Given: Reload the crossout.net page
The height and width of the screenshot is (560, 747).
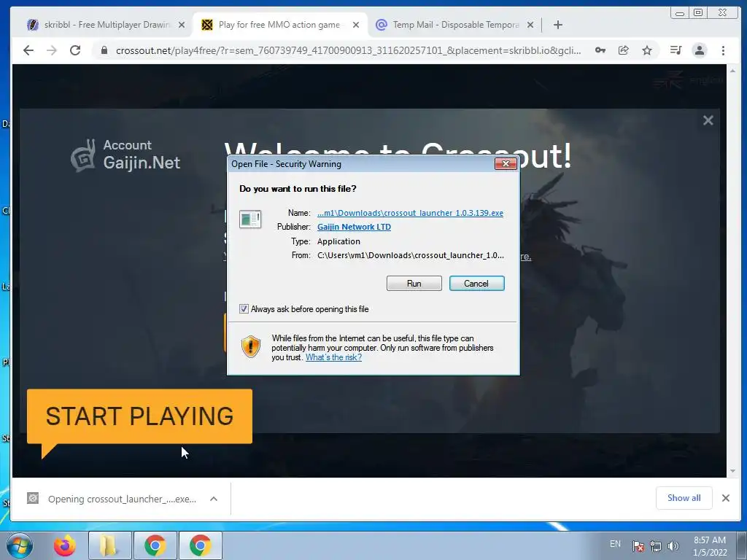Looking at the screenshot, I should click(x=75, y=50).
